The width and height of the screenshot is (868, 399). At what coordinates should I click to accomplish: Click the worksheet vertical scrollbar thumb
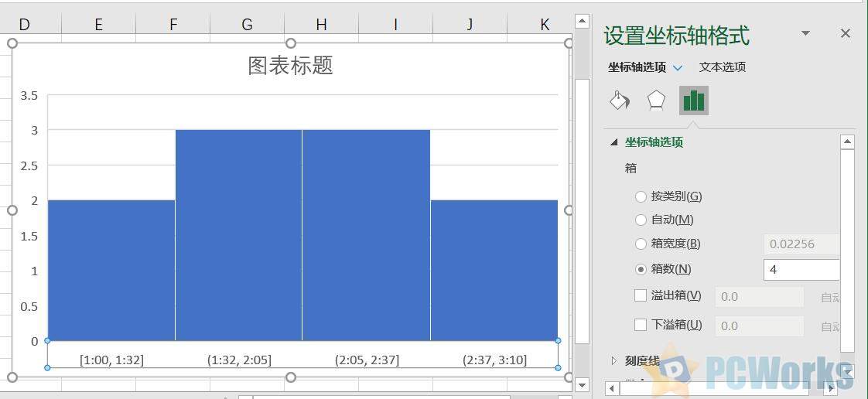pos(582,211)
